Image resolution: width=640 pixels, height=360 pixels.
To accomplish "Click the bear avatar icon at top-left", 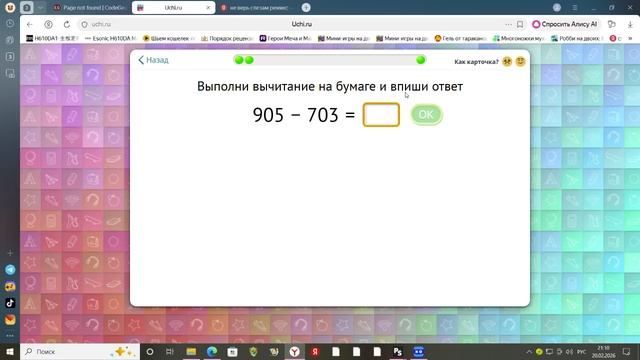I will pyautogui.click(x=10, y=7).
